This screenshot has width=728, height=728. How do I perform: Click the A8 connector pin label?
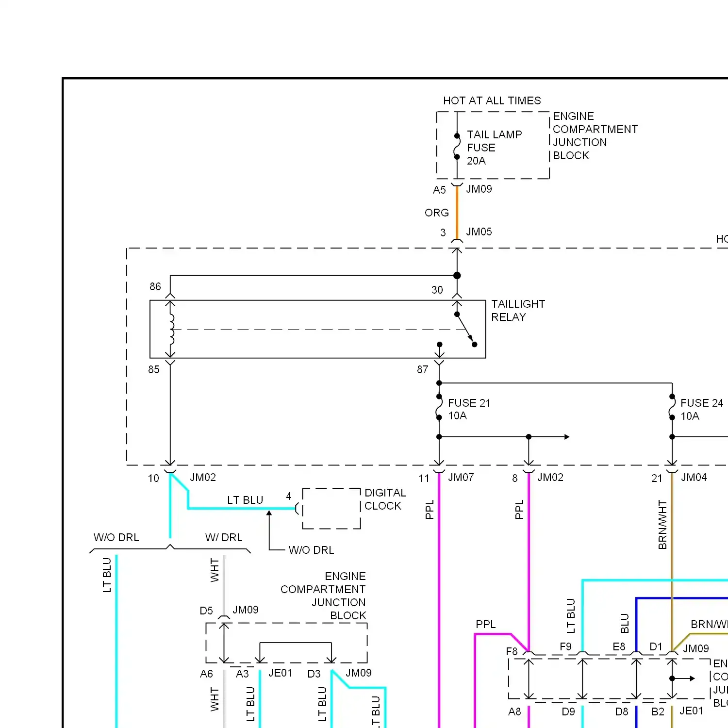514,711
